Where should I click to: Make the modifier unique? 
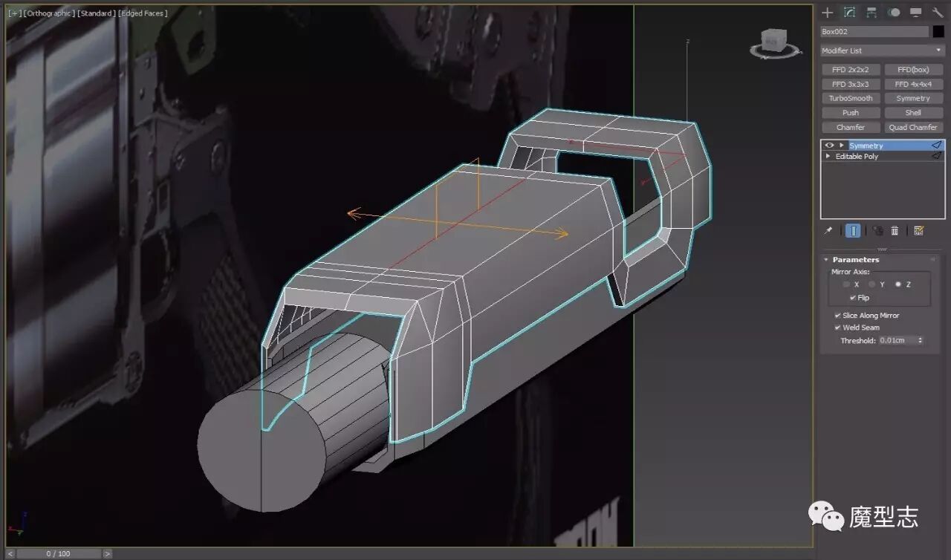(x=877, y=231)
